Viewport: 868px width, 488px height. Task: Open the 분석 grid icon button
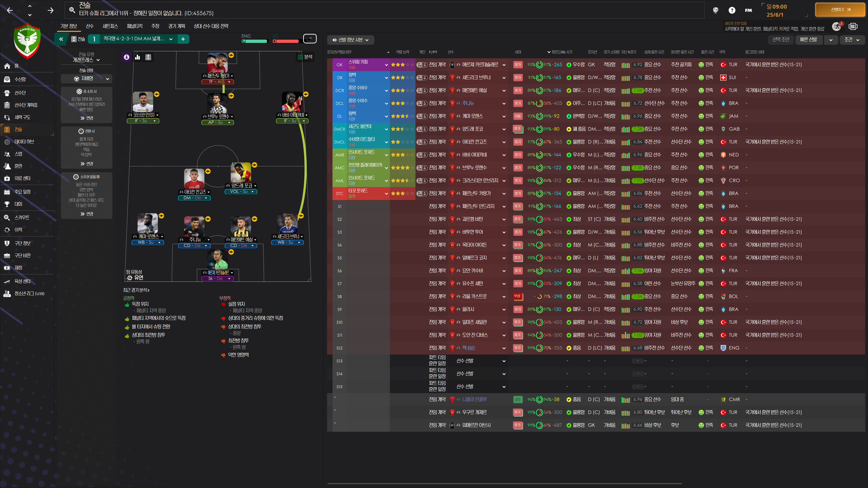[x=305, y=57]
